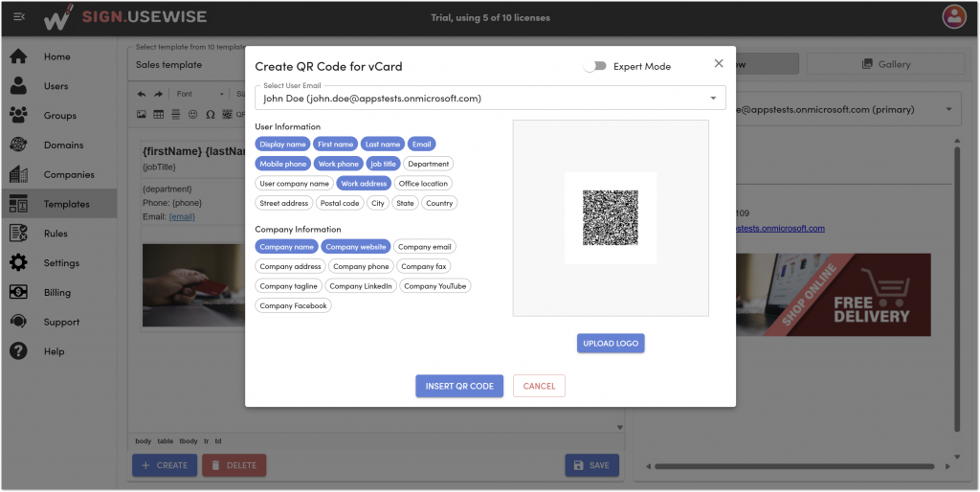Enable the User company name chip
Screen dimensions: 980x492
coord(295,184)
